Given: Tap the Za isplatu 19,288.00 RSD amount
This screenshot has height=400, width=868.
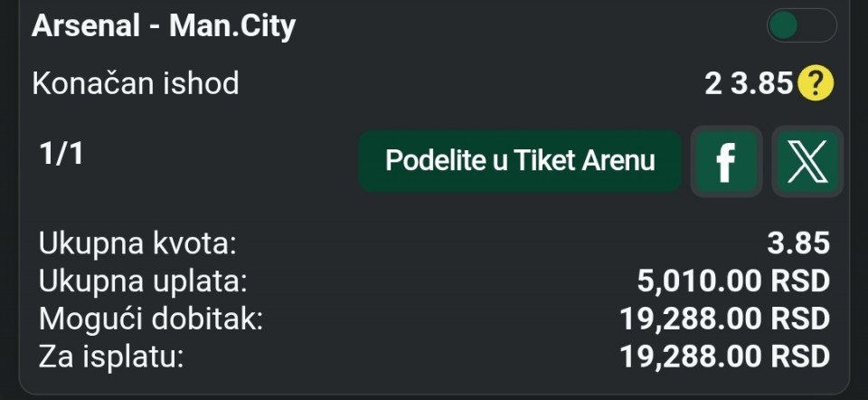Looking at the screenshot, I should pos(724,356).
